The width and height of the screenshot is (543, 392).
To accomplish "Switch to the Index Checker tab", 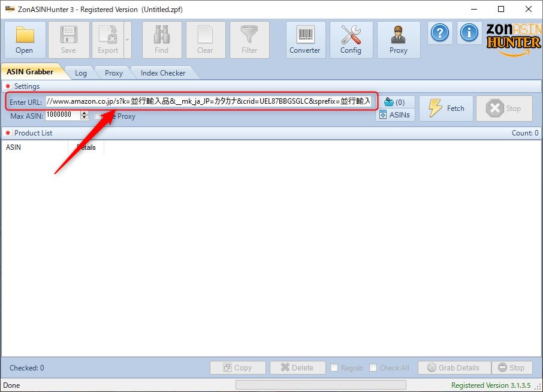I will [163, 73].
